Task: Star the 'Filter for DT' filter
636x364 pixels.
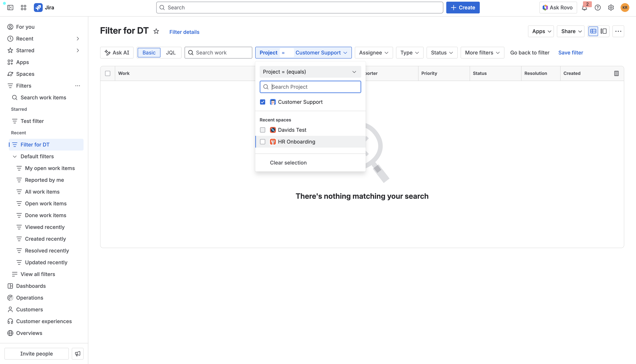Action: coord(156,31)
